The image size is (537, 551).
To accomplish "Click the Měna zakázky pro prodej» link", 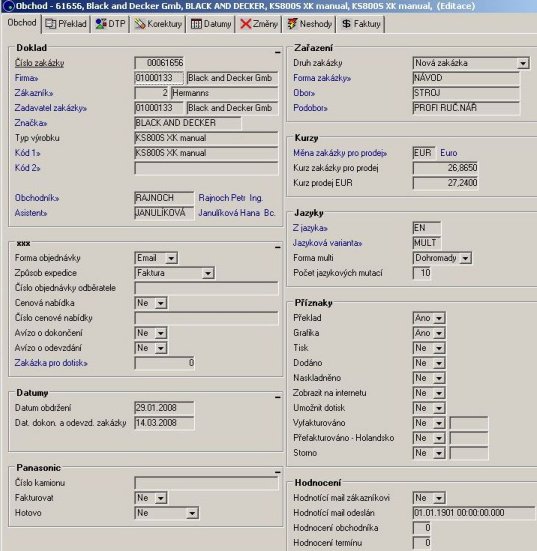I will point(340,153).
